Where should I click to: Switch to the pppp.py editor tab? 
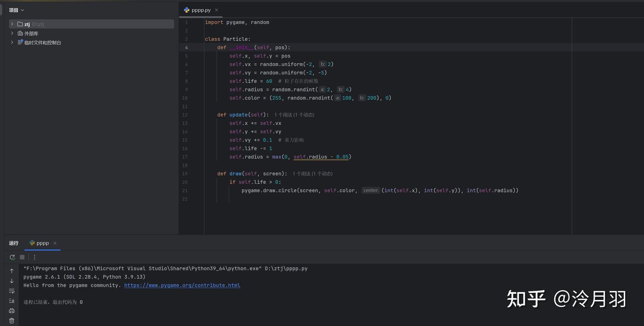(201, 10)
